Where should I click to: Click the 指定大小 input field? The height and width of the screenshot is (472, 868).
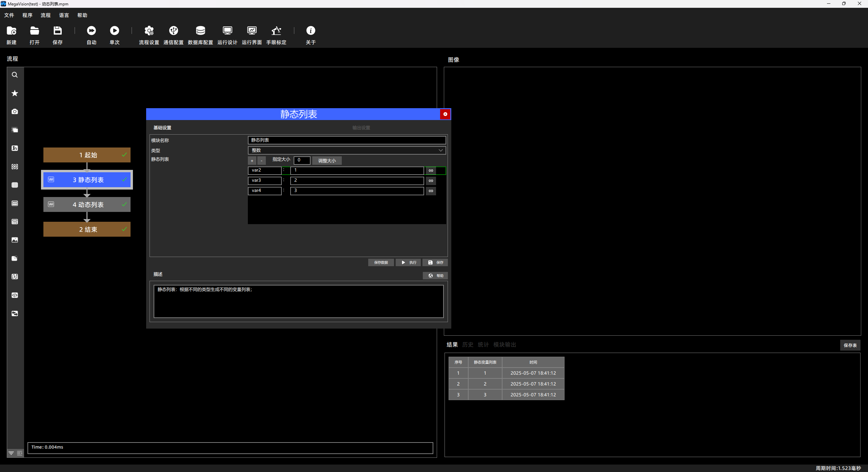click(x=302, y=160)
